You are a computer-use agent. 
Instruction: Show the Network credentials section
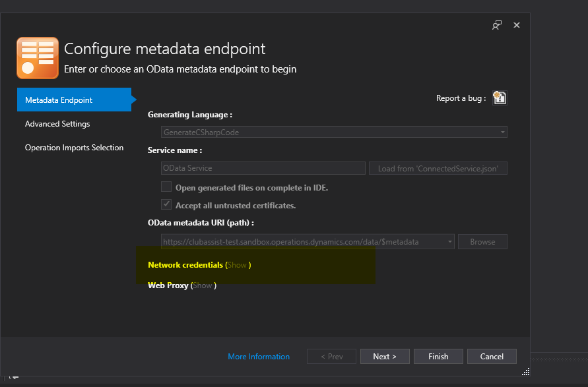[x=237, y=265]
